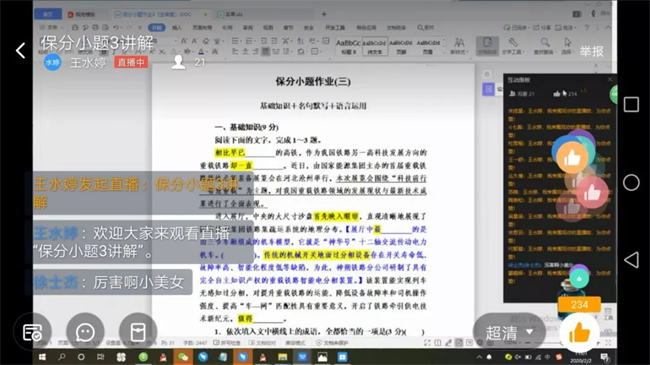
Task: Open the 章节 ribbon tab
Action: (x=288, y=27)
